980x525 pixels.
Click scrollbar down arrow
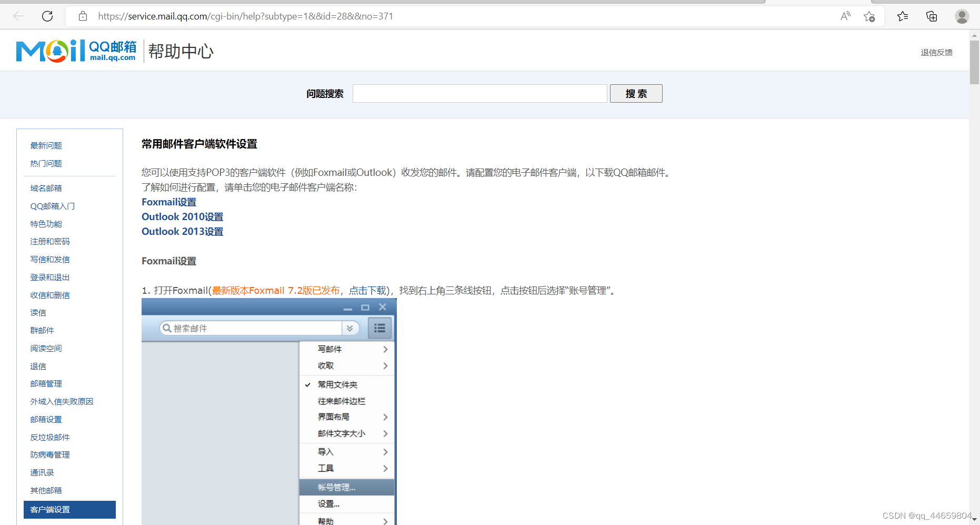[x=974, y=519]
